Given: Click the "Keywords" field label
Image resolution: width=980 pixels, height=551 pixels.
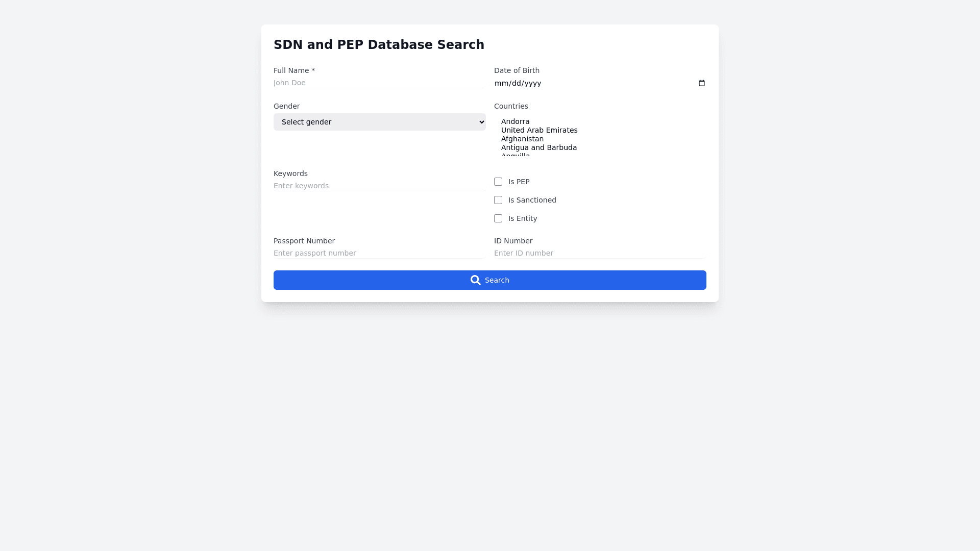Looking at the screenshot, I should coord(290,173).
